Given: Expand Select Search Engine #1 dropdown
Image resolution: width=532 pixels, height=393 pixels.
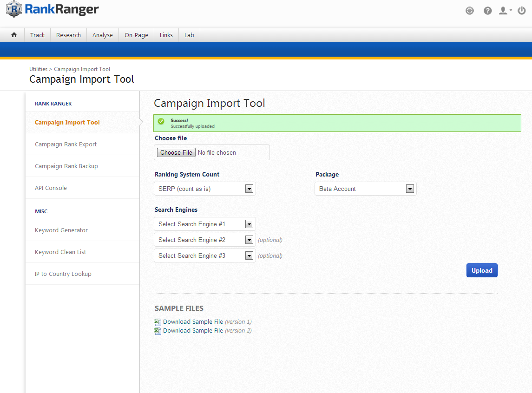Looking at the screenshot, I should coord(204,224).
